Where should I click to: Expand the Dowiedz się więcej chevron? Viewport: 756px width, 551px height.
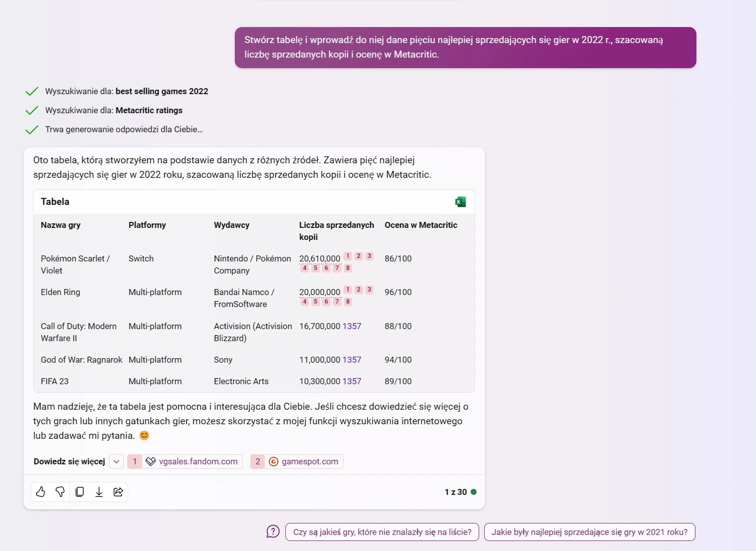pos(116,461)
